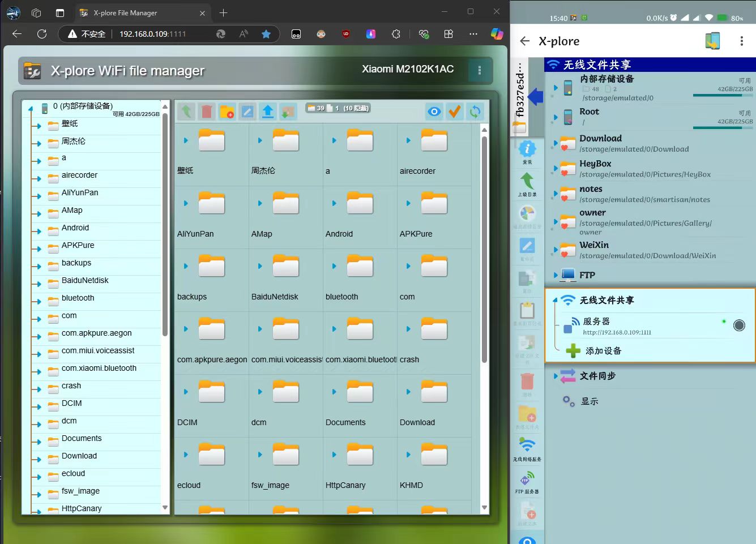The width and height of the screenshot is (756, 544).
Task: Click the orange checkmark select-all icon
Action: tap(455, 112)
